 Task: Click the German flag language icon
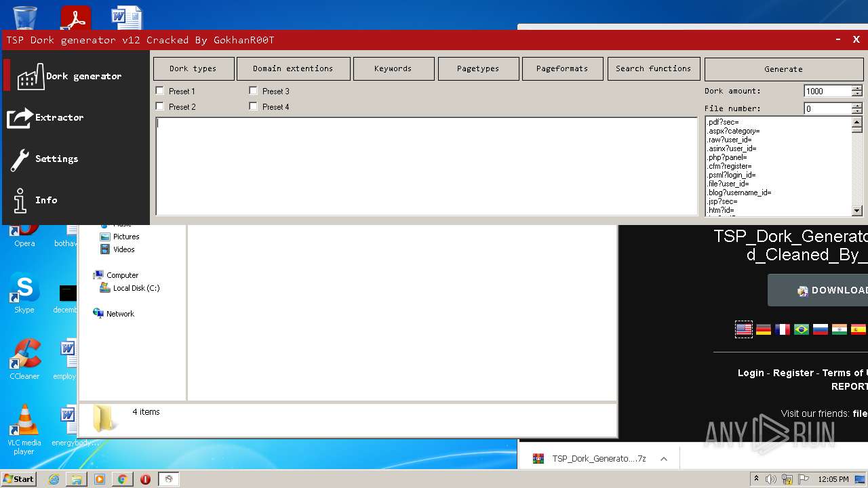click(x=764, y=329)
